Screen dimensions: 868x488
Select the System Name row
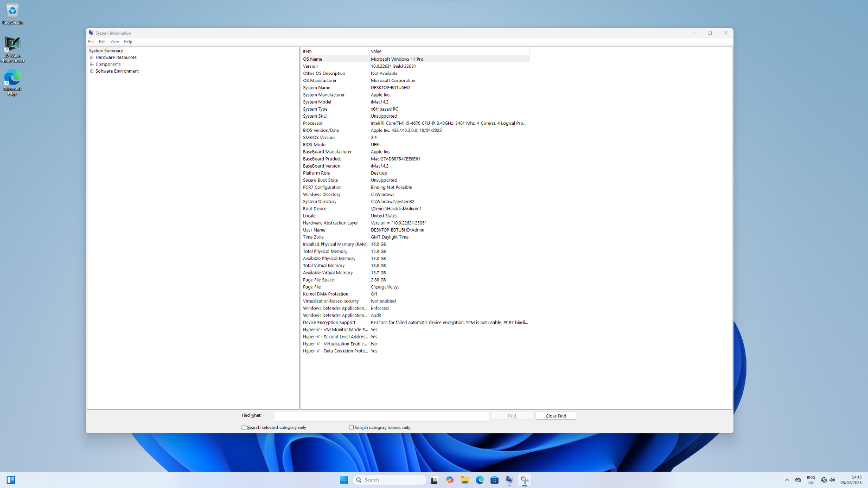(x=416, y=87)
